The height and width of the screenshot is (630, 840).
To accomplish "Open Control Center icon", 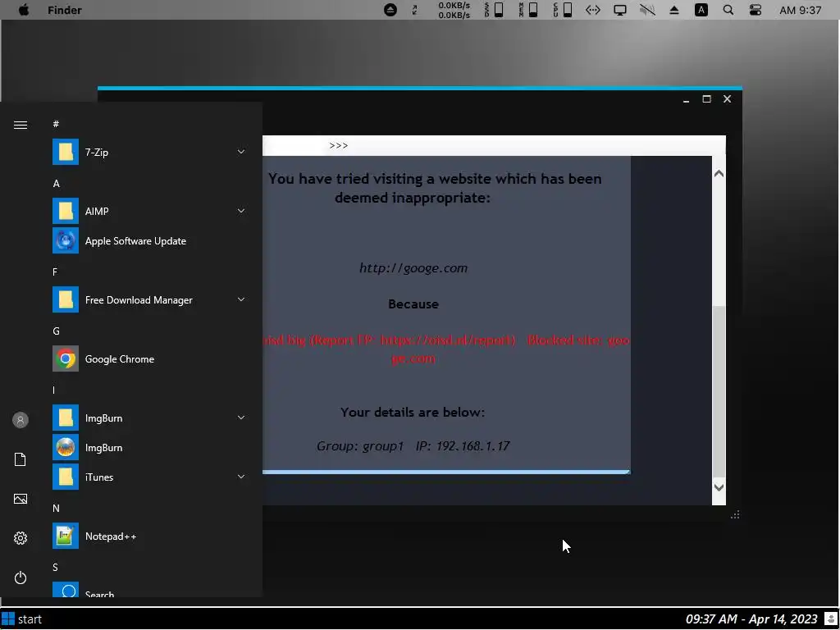I will (x=756, y=10).
